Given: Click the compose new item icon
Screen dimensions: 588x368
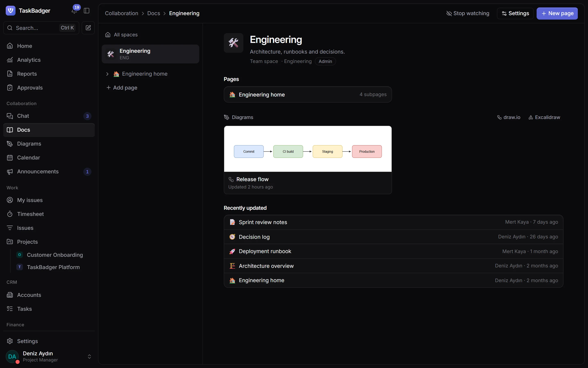Looking at the screenshot, I should pos(88,28).
